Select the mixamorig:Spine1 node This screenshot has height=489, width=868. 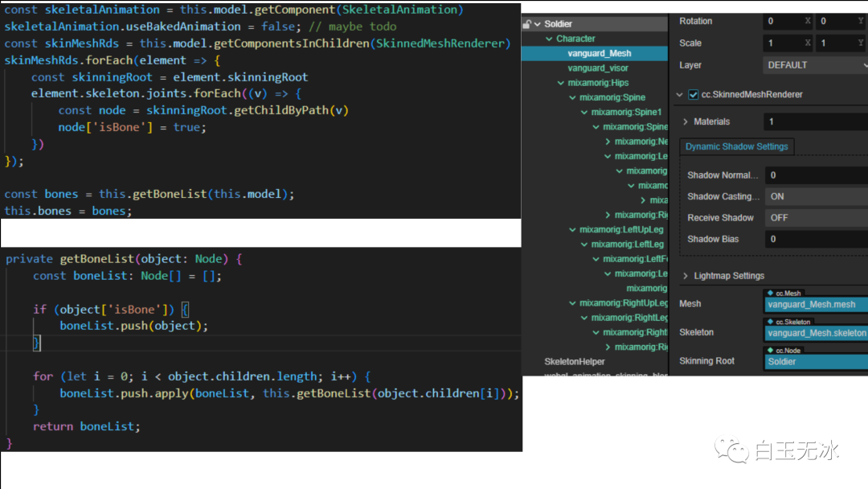626,113
